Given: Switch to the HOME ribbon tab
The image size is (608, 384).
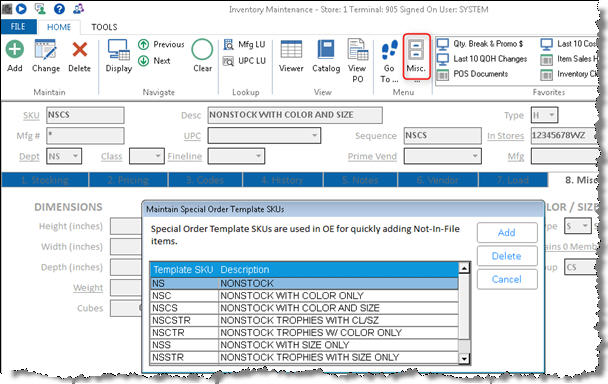Looking at the screenshot, I should click(59, 27).
